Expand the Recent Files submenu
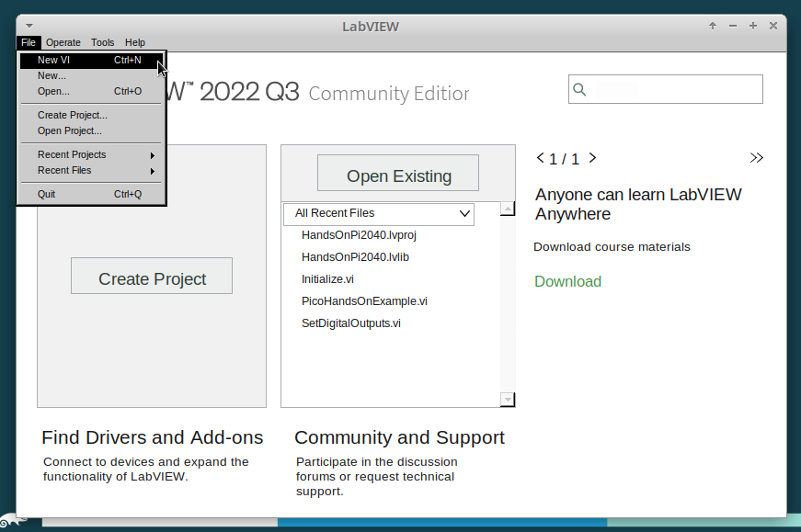This screenshot has width=801, height=532. point(91,171)
